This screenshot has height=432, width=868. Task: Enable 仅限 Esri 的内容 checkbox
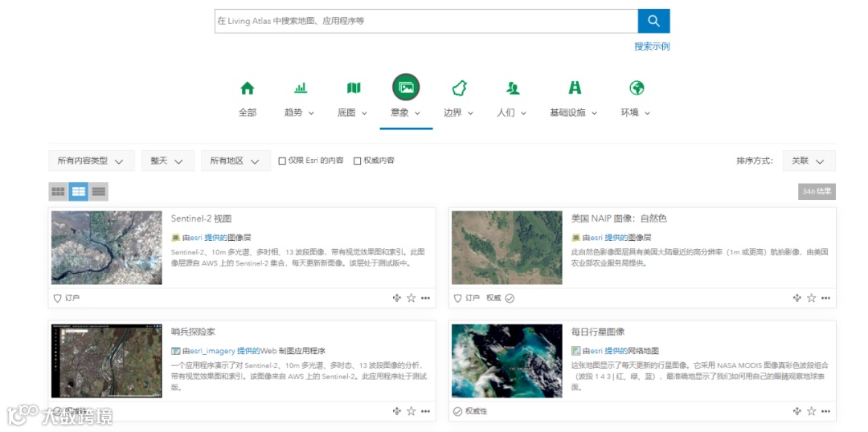[x=282, y=161]
